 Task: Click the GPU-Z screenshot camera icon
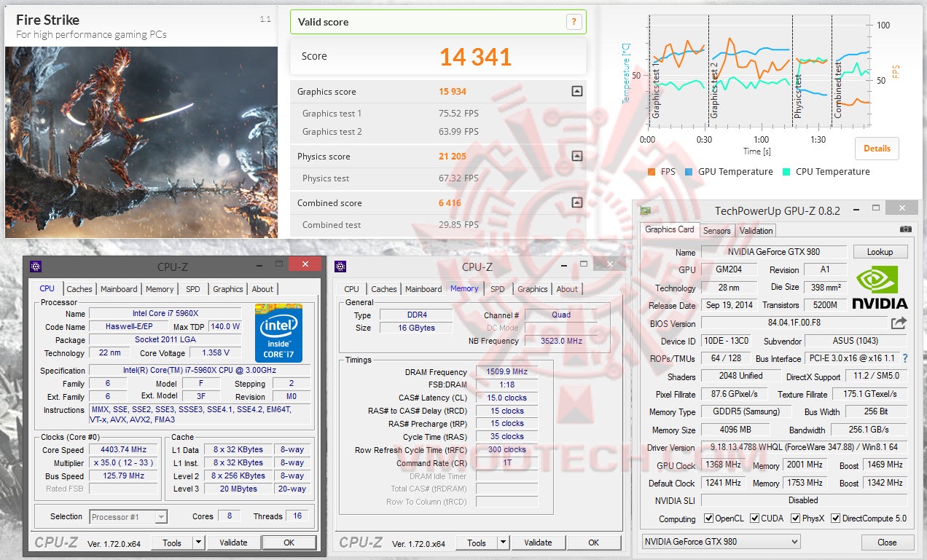[x=906, y=229]
